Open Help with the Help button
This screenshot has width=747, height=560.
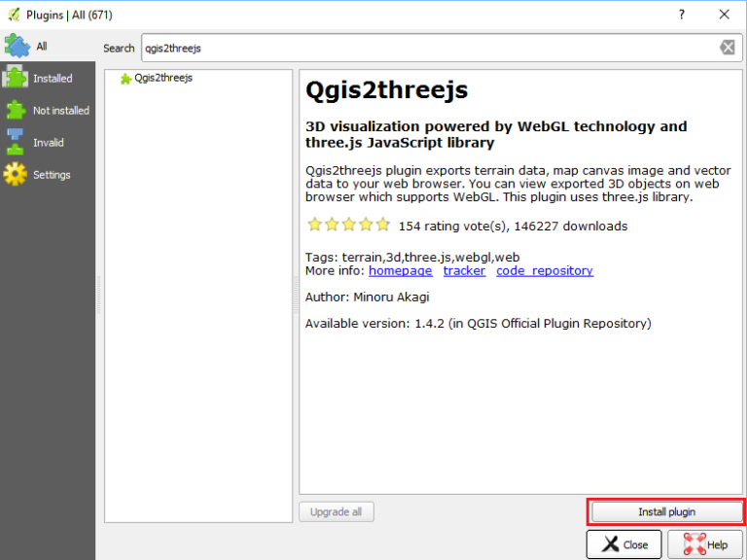pyautogui.click(x=705, y=544)
